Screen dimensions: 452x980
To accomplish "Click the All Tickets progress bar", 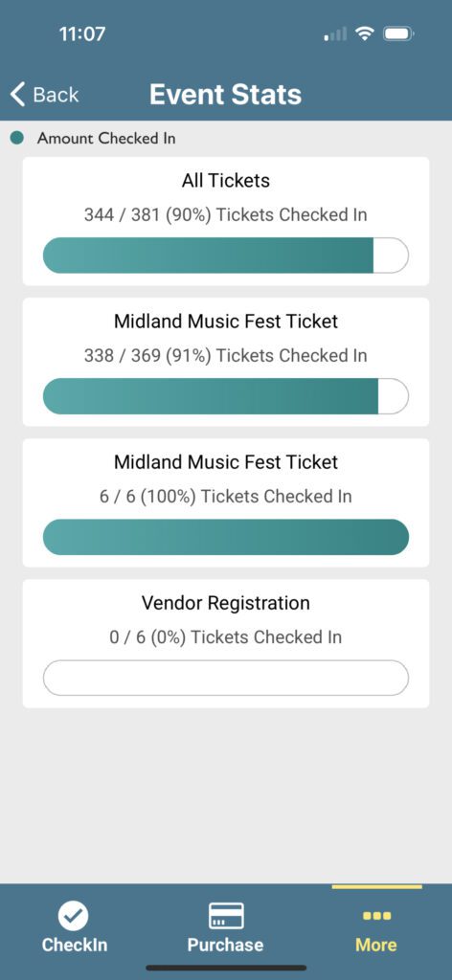I will (x=226, y=256).
